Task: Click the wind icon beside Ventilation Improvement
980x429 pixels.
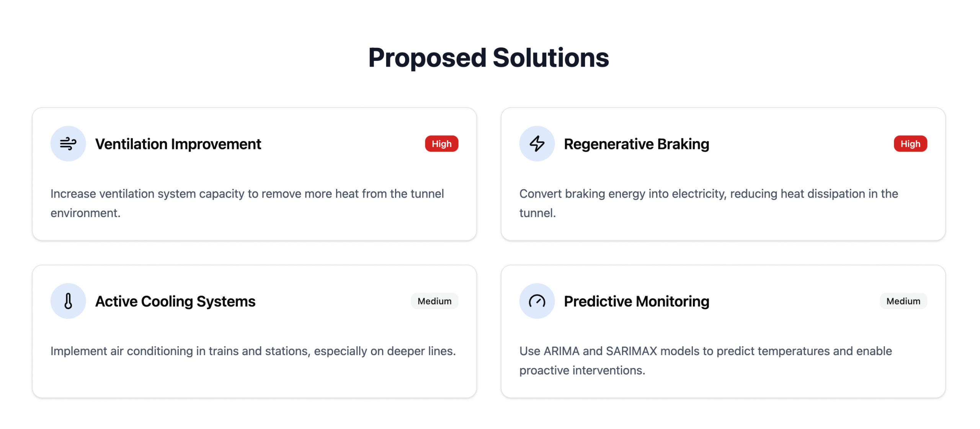Action: click(68, 144)
